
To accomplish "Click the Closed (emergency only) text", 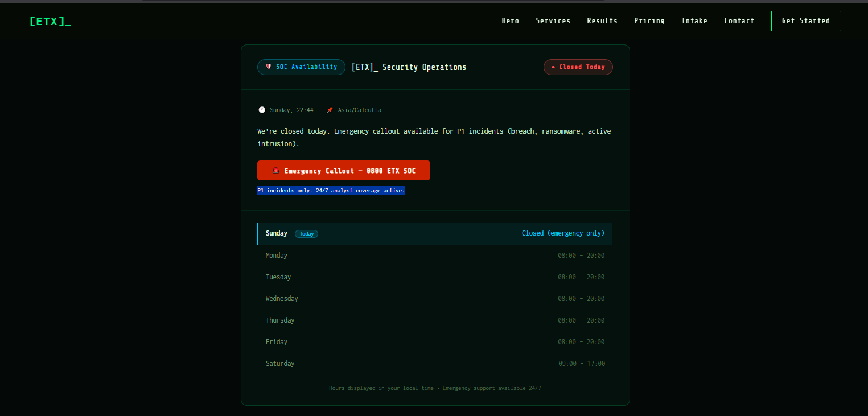I will 563,233.
